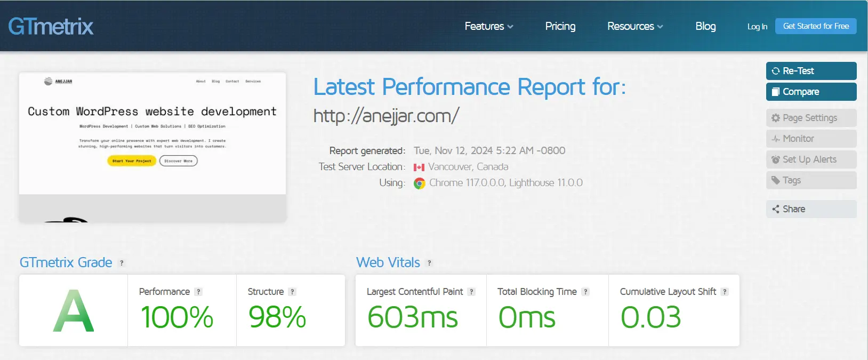Click the Compare document icon
868x360 pixels.
click(x=776, y=92)
